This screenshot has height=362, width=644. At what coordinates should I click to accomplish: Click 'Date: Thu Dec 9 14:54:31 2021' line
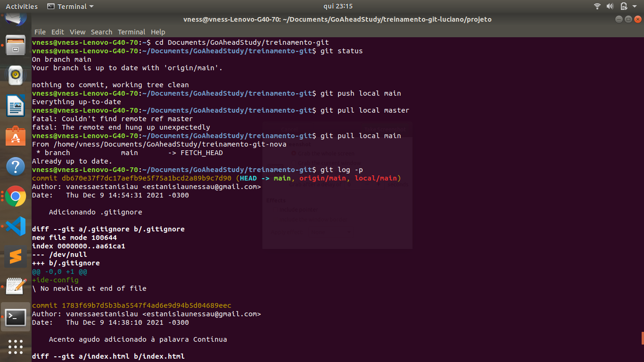pos(110,195)
